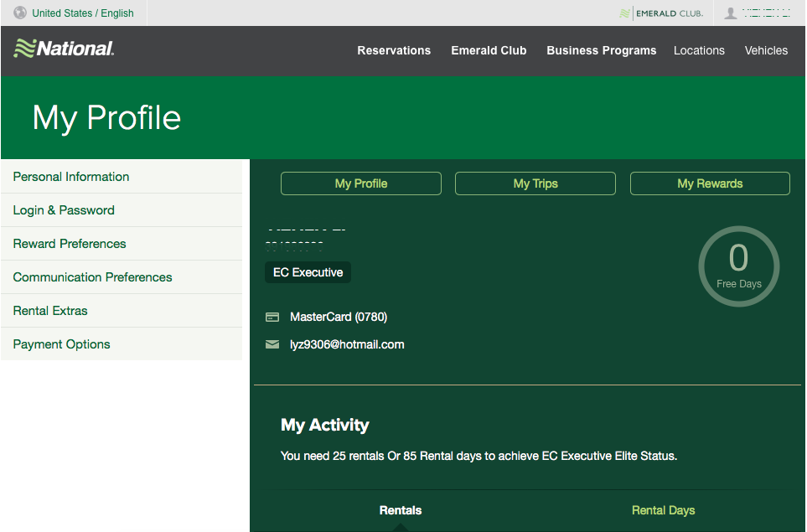807x532 pixels.
Task: Switch to the Rentals tab
Action: click(401, 510)
